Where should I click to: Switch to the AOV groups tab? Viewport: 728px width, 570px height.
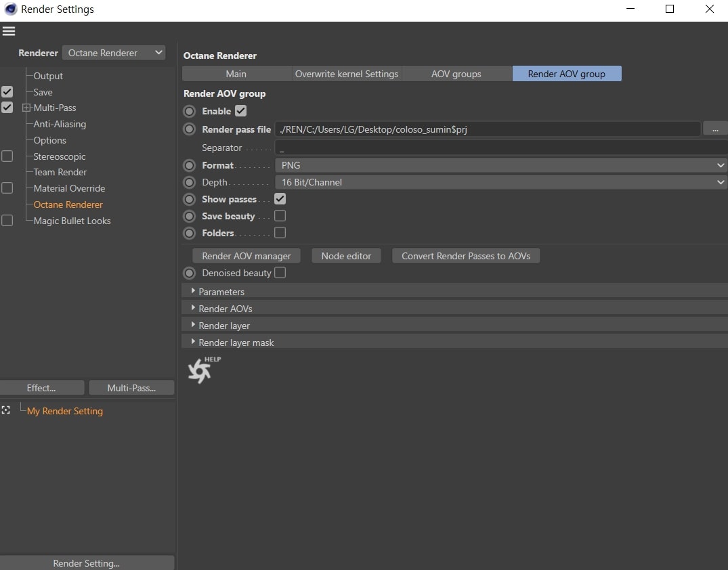coord(456,74)
